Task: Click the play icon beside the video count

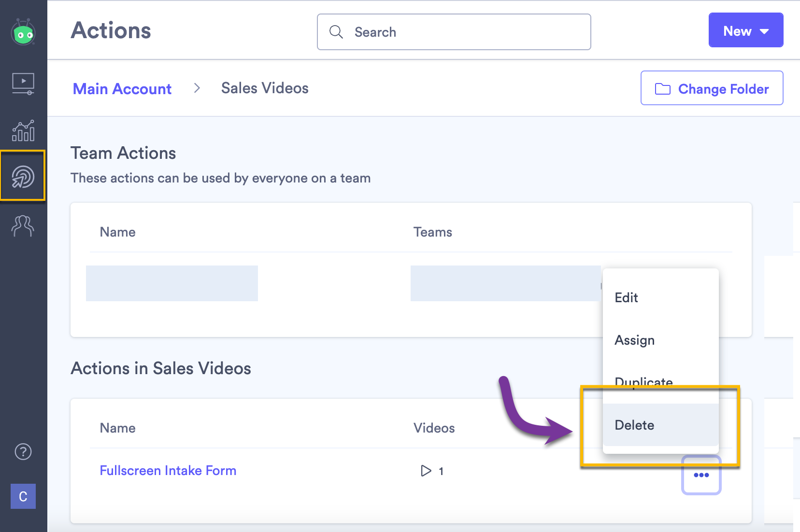Action: coord(426,471)
